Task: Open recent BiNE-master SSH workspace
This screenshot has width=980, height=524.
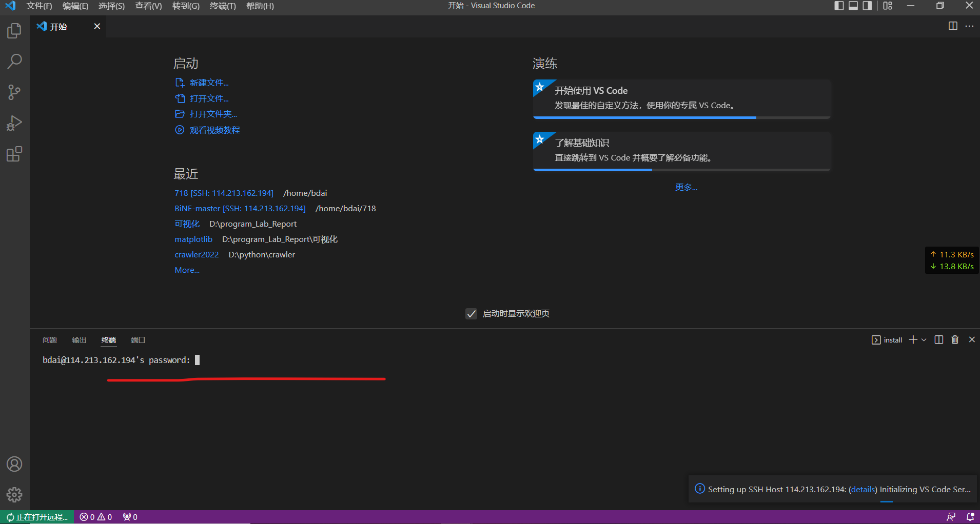Action: click(x=240, y=209)
